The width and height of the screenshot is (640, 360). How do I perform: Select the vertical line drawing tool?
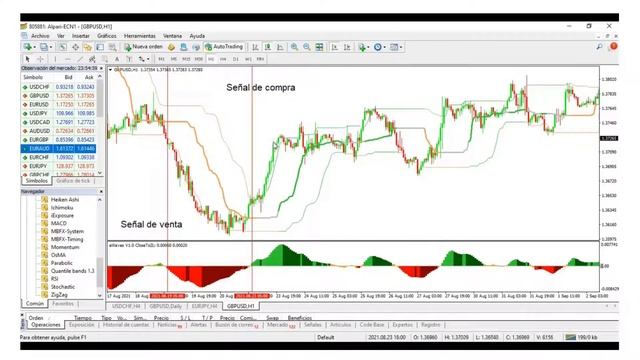pyautogui.click(x=55, y=59)
